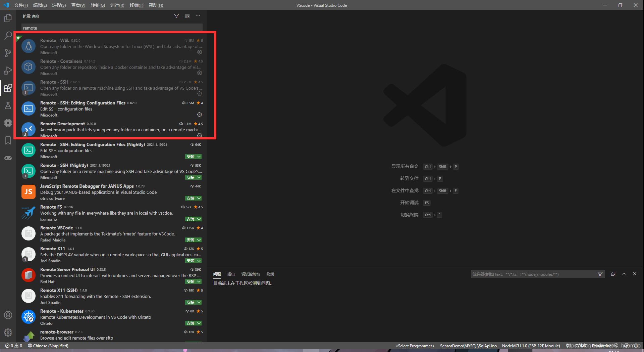Clear extensions search results icon
This screenshot has width=644, height=352.
(x=187, y=16)
